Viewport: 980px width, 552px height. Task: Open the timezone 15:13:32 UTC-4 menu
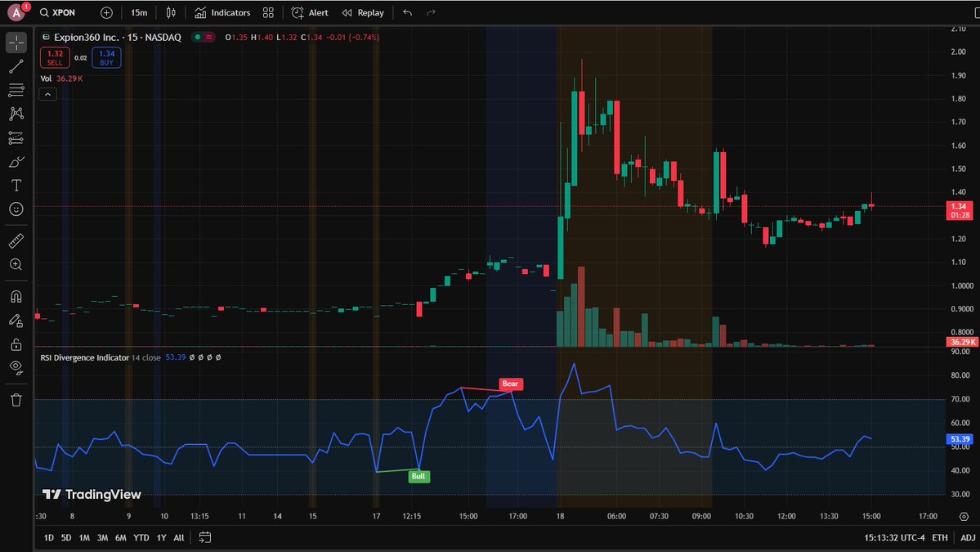point(894,537)
